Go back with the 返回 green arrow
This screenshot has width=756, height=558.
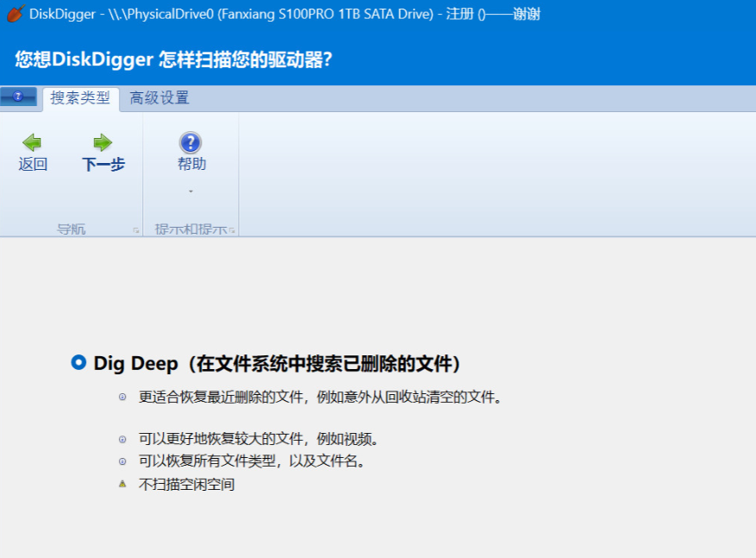(32, 142)
